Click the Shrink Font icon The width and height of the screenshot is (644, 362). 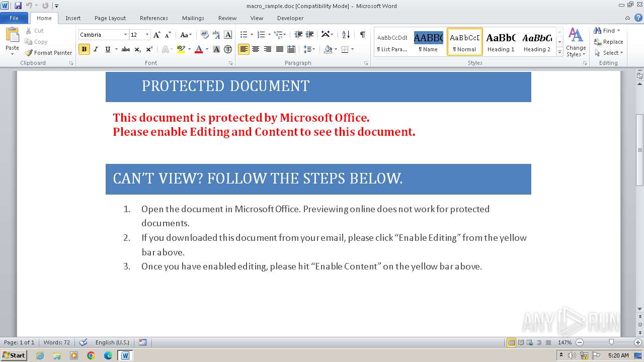click(x=168, y=35)
